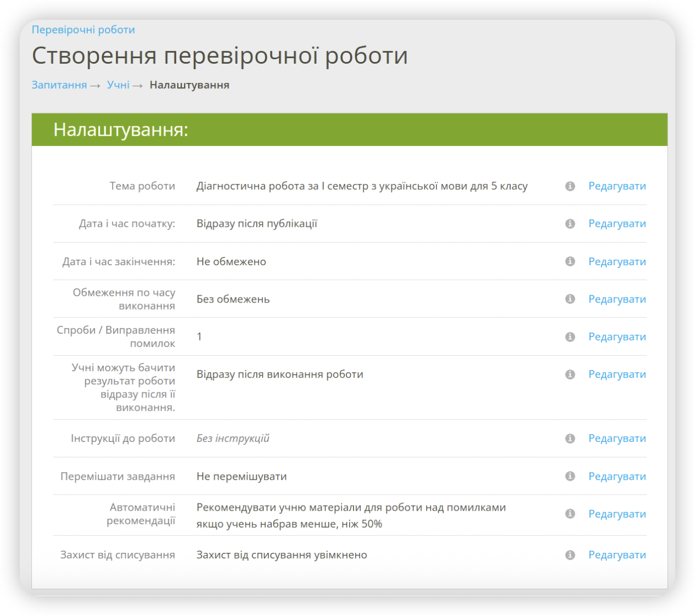Edit the Тема роботи field

point(616,186)
